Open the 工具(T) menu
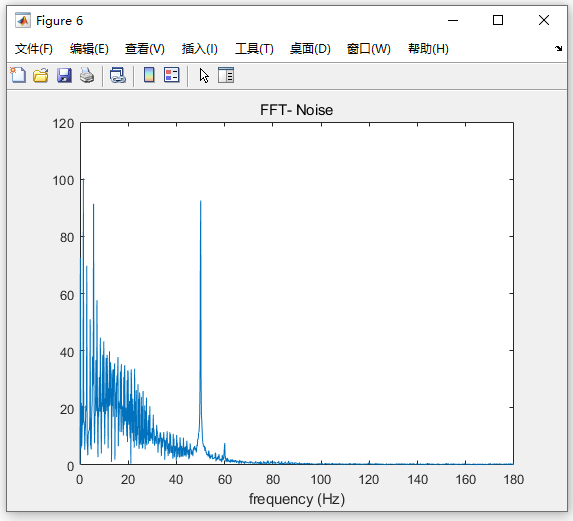 pos(254,49)
